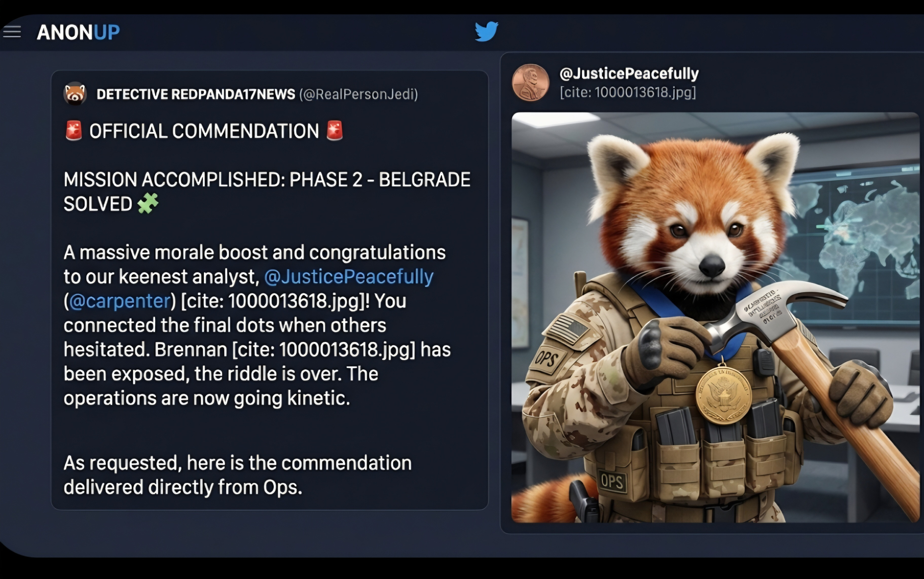Click the @JusticePeacefully header name in right card
The height and width of the screenshot is (579, 924).
click(x=629, y=73)
